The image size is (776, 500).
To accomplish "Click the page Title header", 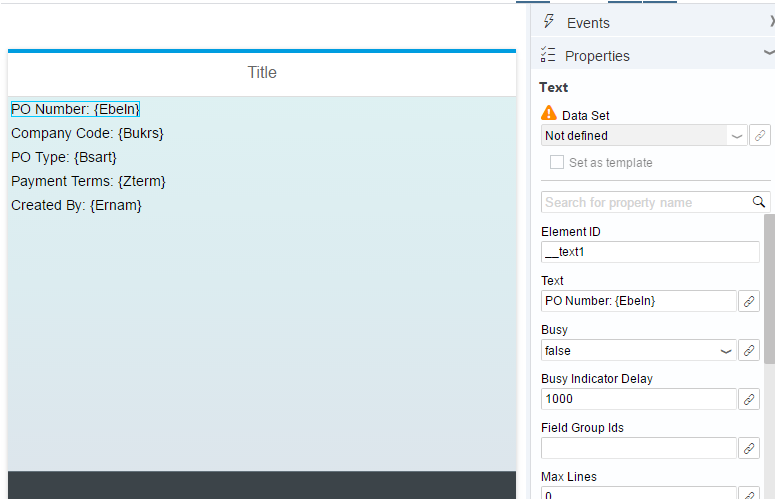I will point(262,73).
